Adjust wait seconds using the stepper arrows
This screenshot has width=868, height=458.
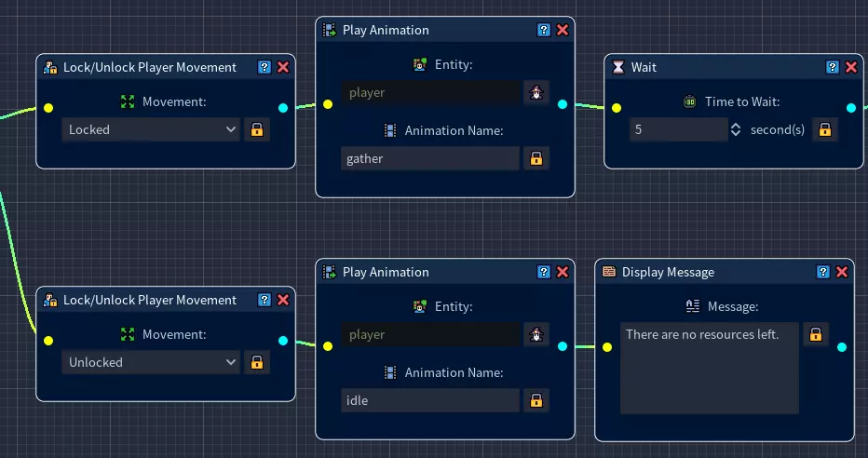[x=736, y=129]
